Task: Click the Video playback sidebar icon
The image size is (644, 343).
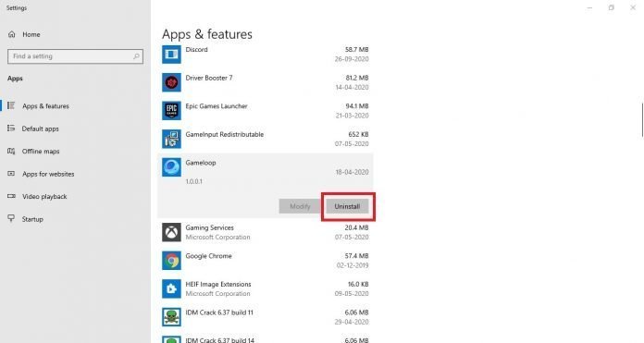Action: [11, 196]
